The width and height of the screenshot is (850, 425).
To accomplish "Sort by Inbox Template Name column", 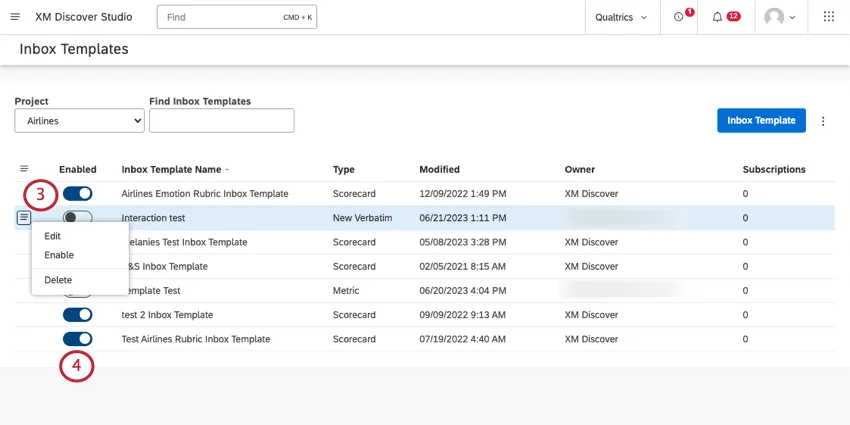I will (171, 170).
